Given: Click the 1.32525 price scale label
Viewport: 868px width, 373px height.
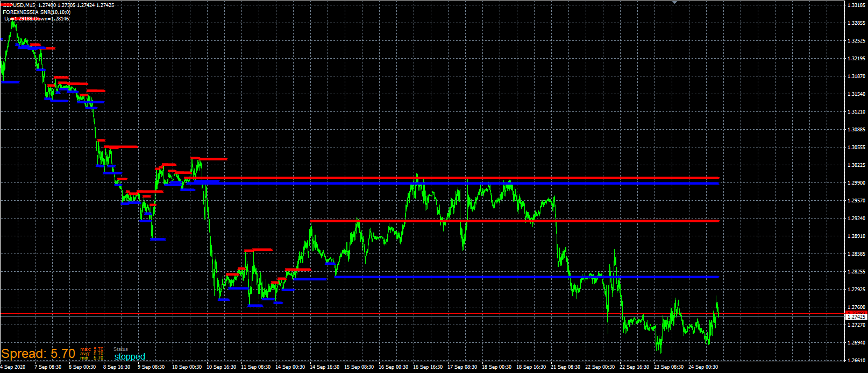Looking at the screenshot, I should pyautogui.click(x=856, y=41).
